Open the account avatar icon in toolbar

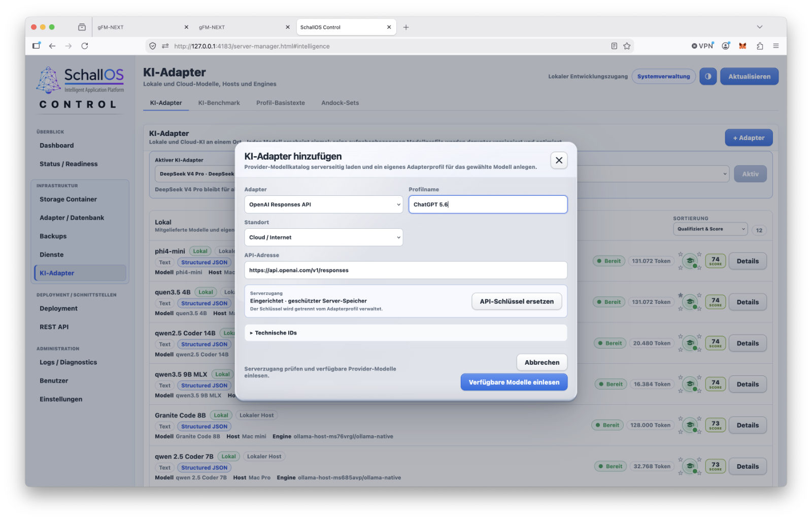click(x=726, y=46)
